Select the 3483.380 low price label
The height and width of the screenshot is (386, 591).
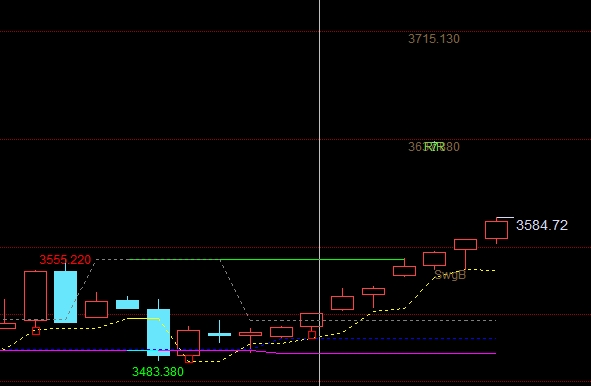pyautogui.click(x=158, y=372)
